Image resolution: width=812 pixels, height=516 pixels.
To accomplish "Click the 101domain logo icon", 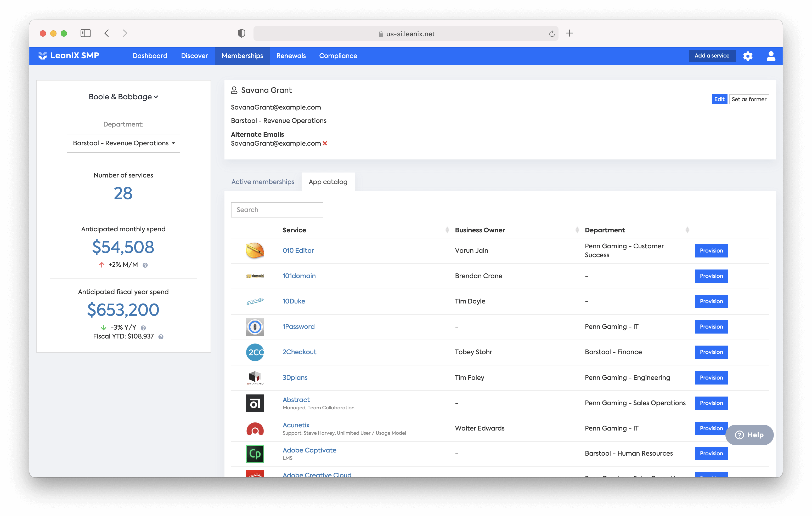I will (255, 276).
